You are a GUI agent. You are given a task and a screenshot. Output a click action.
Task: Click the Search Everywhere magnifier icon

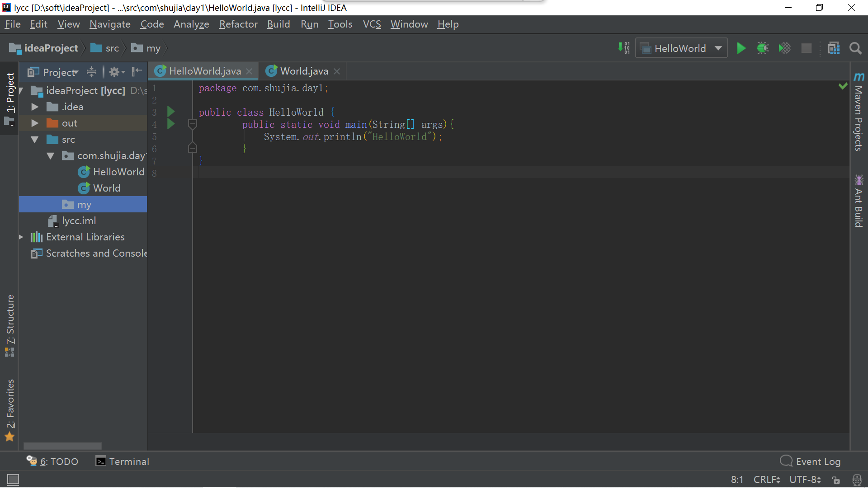point(855,48)
